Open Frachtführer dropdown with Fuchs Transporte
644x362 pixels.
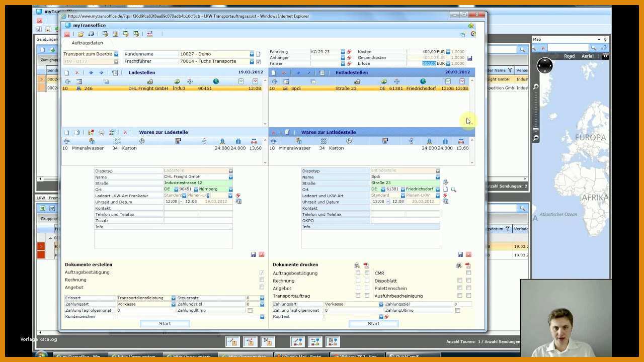coord(252,61)
